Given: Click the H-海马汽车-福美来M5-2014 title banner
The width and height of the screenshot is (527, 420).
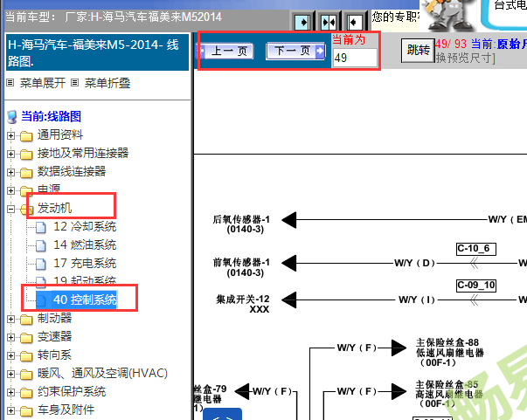Looking at the screenshot, I should (x=98, y=52).
